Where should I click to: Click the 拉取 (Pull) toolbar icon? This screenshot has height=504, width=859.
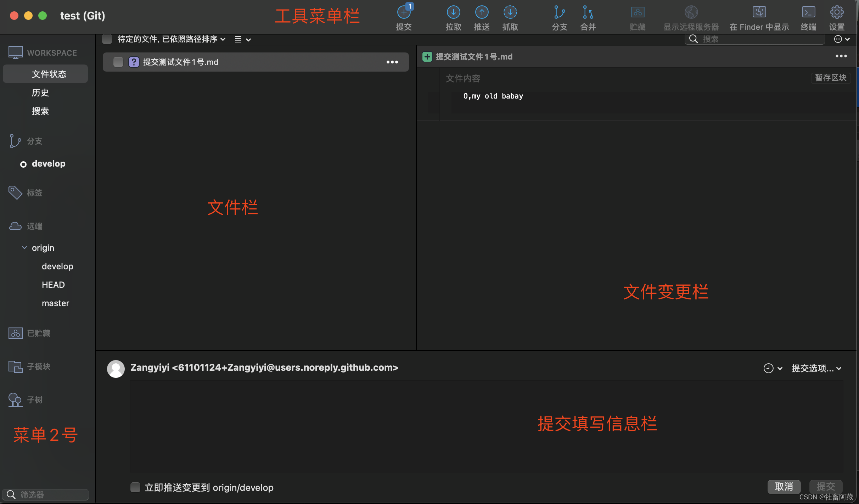[453, 13]
